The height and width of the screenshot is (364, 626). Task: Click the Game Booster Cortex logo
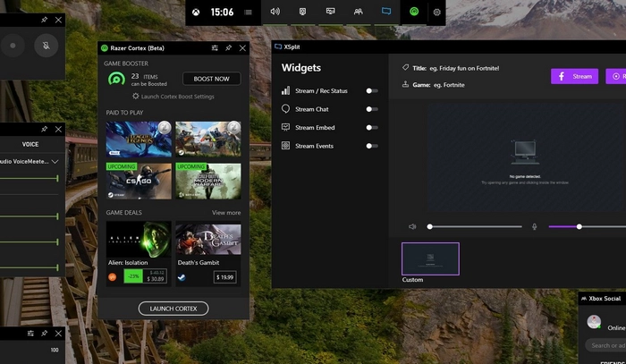[x=116, y=79]
